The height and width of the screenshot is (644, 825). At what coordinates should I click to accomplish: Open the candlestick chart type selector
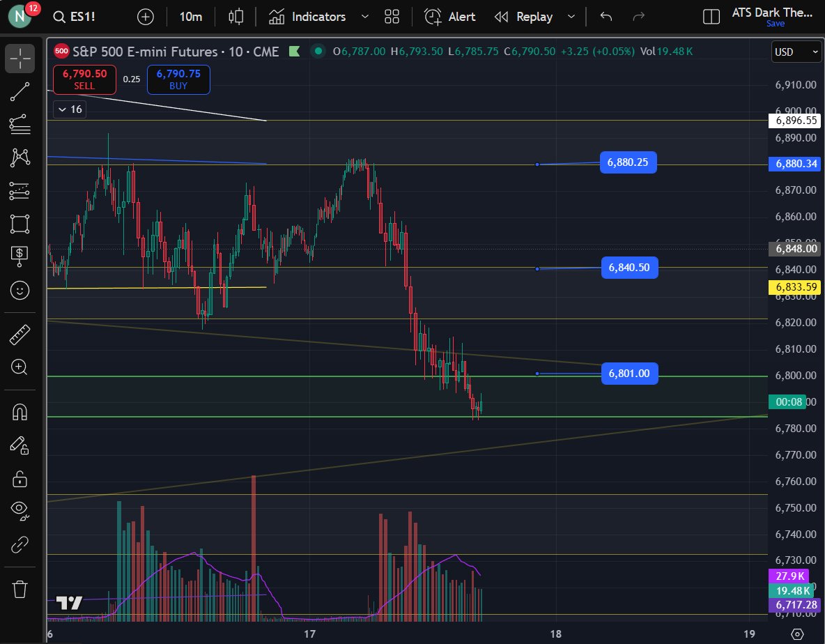click(x=236, y=17)
